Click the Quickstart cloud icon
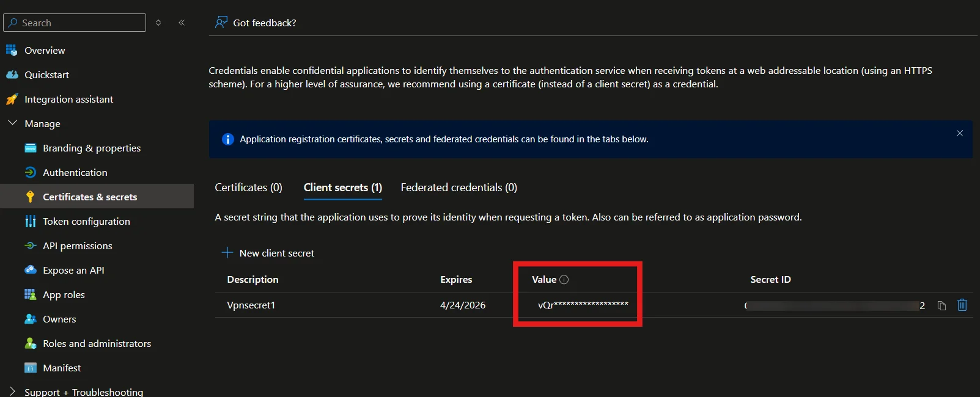The image size is (980, 397). tap(12, 75)
